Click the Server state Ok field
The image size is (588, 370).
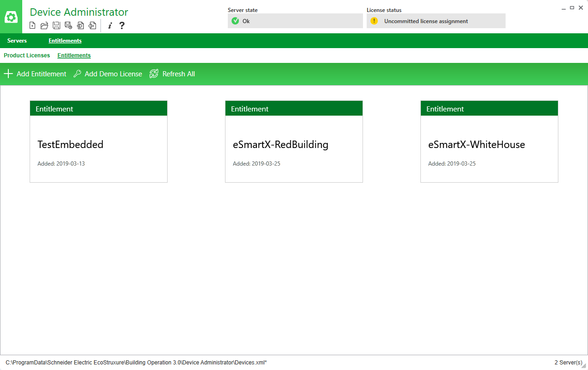tap(295, 21)
